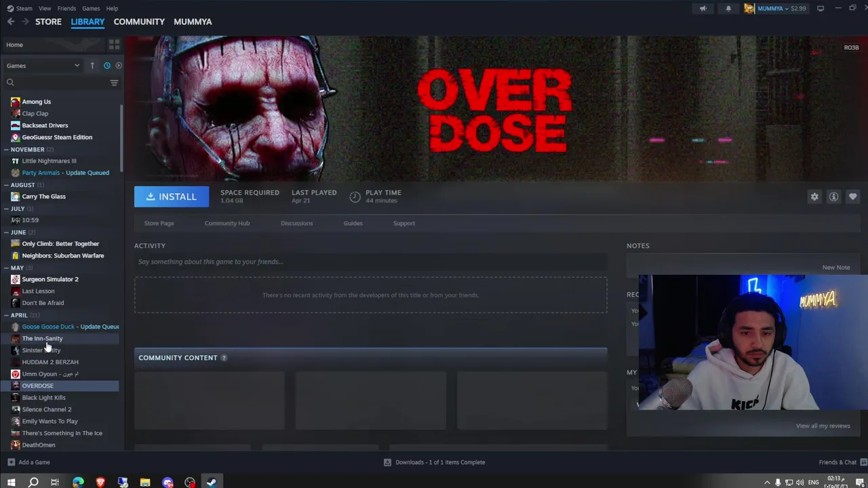Click the Add a Game button
The image size is (868, 488).
[28, 462]
